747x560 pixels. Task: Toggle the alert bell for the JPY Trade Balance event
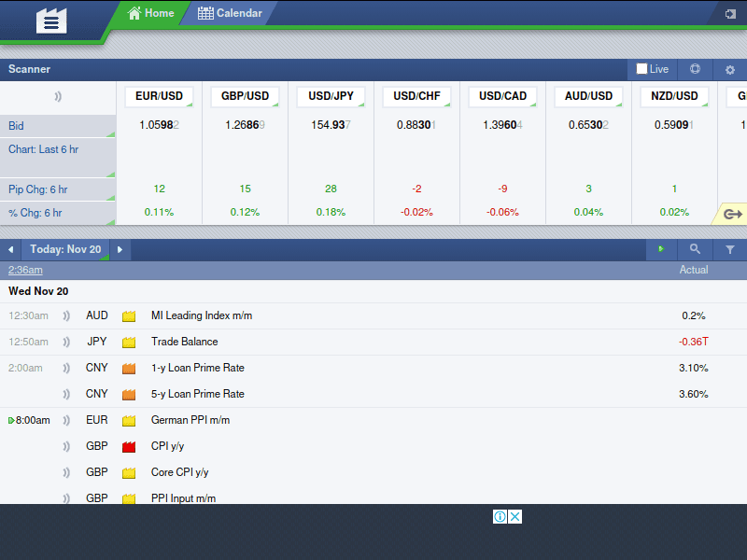coord(65,342)
